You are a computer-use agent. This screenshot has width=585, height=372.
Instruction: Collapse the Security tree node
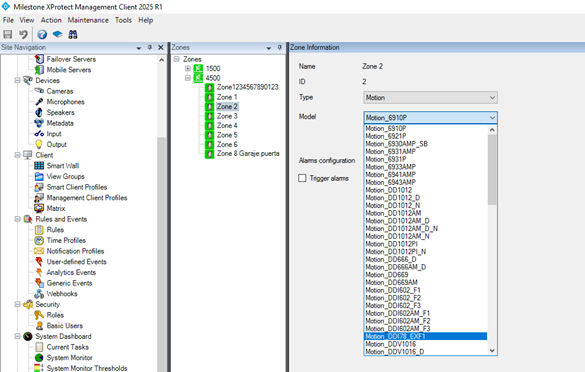[x=17, y=304]
